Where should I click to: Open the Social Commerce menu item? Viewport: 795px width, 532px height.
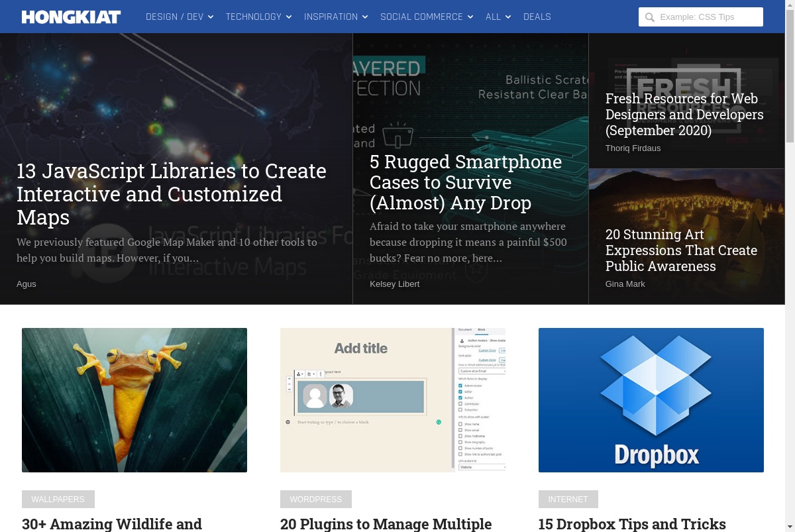(x=421, y=17)
